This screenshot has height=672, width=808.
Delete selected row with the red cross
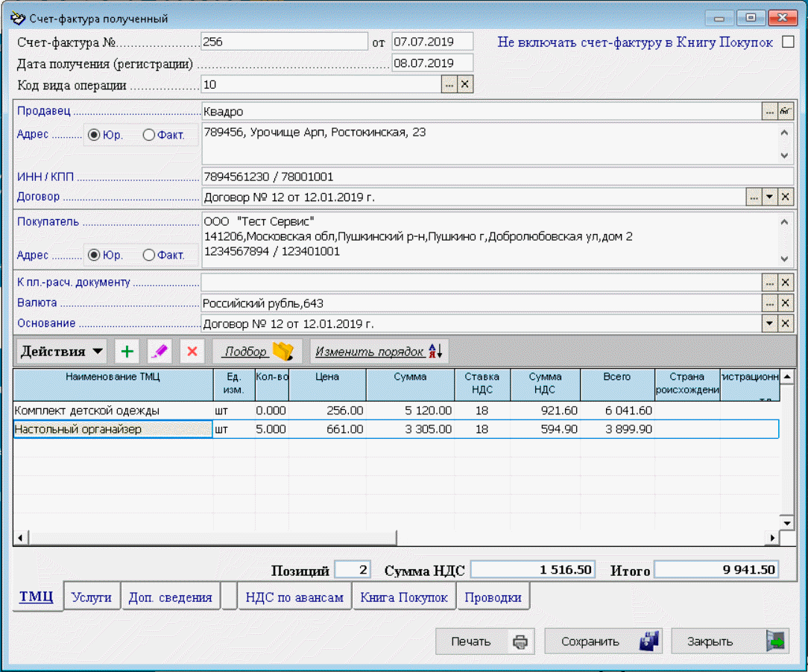tap(192, 352)
